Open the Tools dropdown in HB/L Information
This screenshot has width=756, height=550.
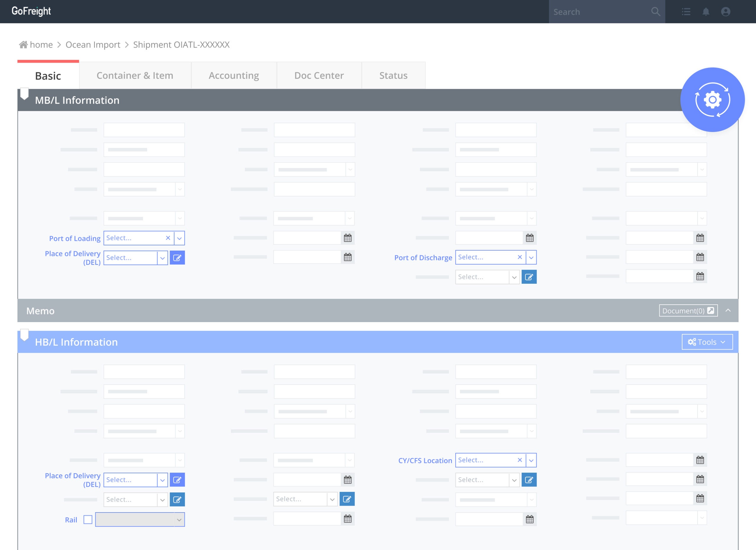[x=707, y=342]
